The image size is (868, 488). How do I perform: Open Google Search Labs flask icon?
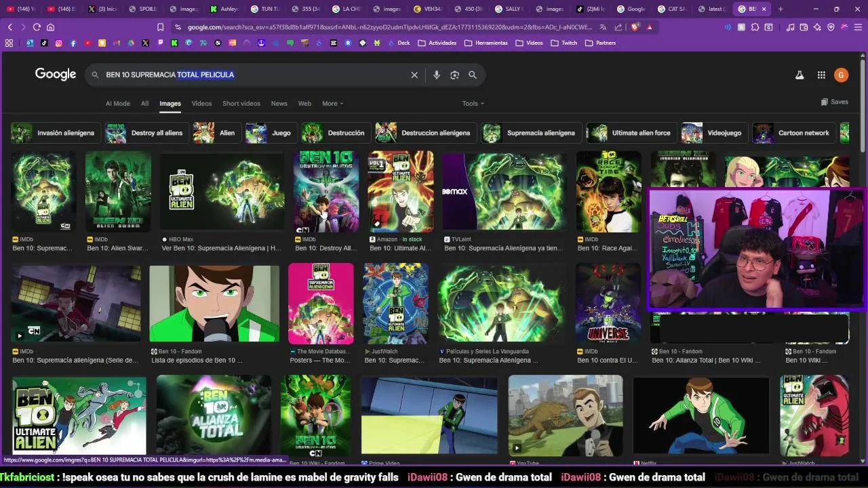click(x=800, y=75)
